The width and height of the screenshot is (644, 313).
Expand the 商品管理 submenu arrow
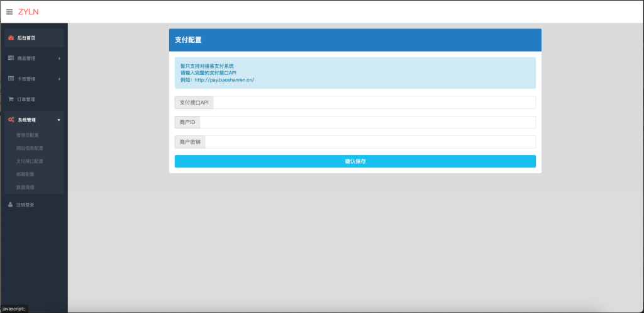[x=59, y=59]
